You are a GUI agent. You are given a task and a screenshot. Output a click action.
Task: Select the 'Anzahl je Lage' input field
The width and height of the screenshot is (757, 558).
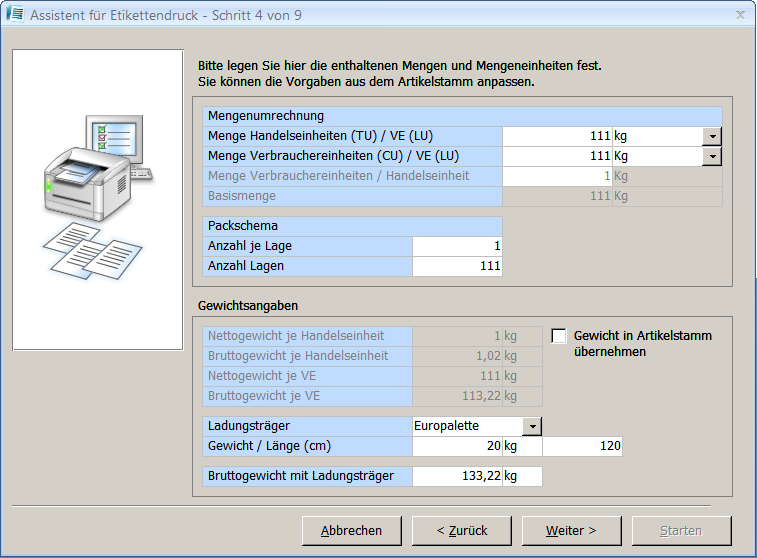(457, 246)
